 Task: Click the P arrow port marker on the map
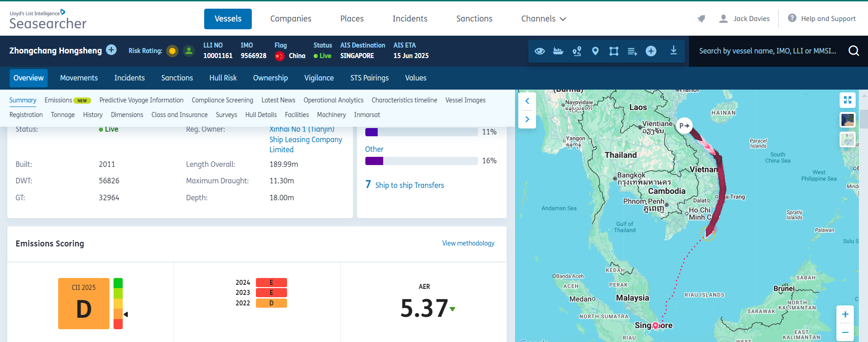684,125
